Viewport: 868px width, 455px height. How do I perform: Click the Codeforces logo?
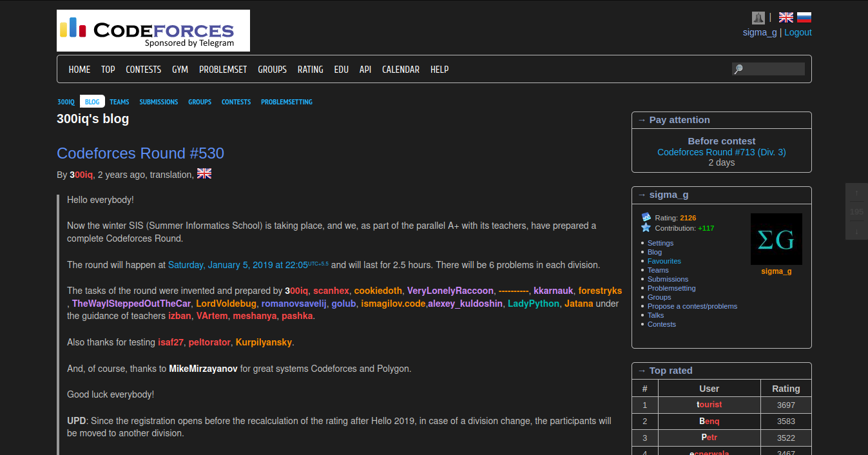point(153,30)
